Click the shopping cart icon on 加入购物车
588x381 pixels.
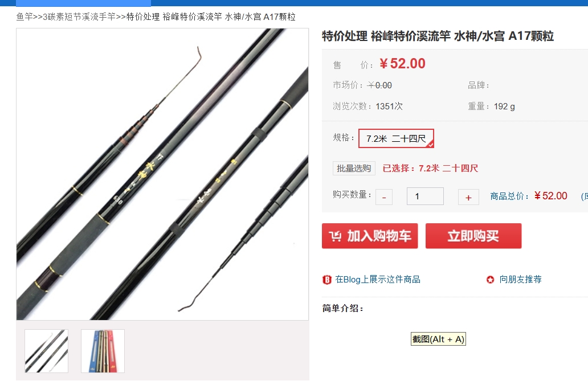pos(335,236)
